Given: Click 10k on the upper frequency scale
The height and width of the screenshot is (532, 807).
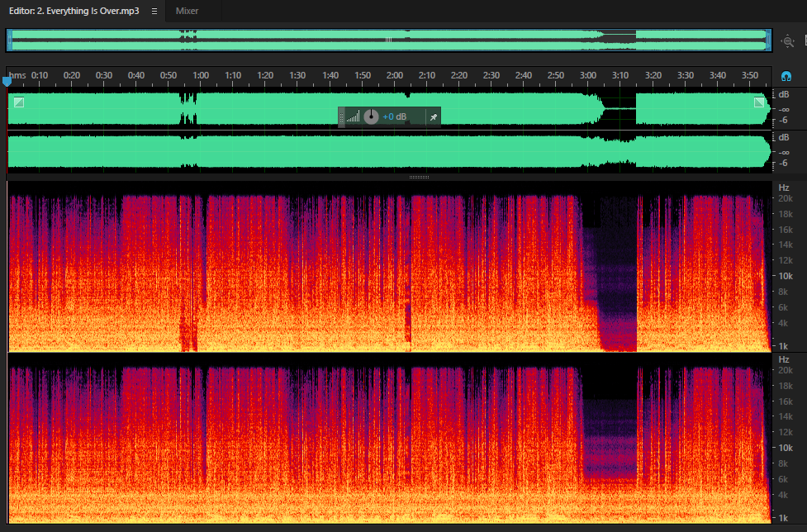Looking at the screenshot, I should [786, 276].
